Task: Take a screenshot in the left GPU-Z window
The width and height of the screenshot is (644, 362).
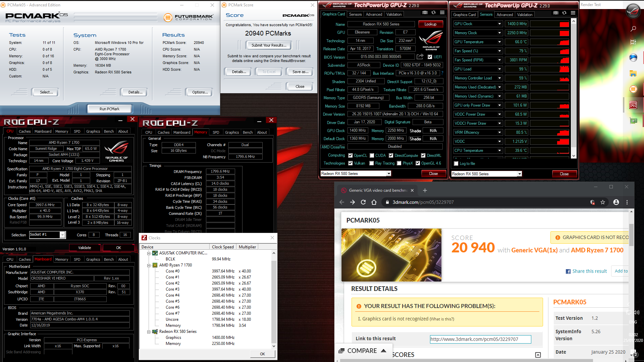Action: 425,13
